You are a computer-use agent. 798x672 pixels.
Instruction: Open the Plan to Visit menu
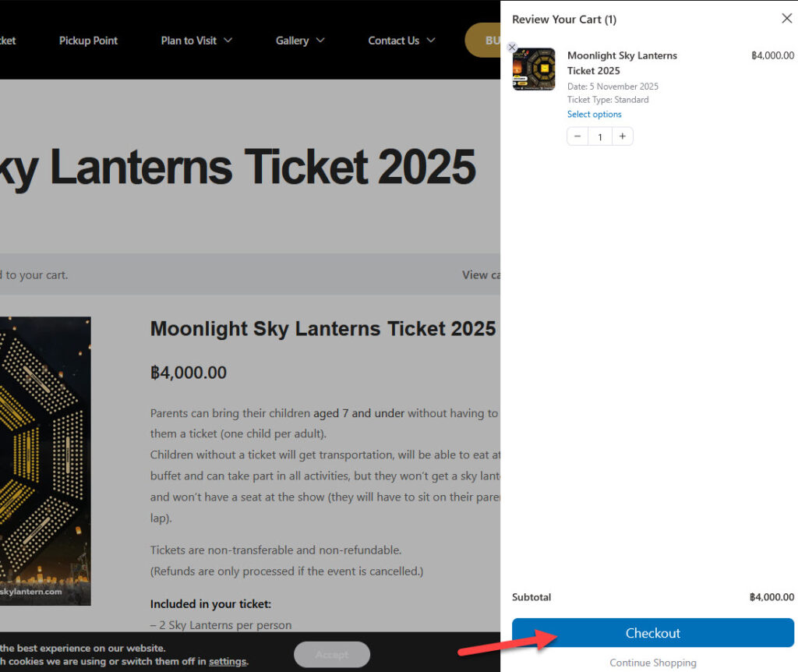pyautogui.click(x=189, y=41)
